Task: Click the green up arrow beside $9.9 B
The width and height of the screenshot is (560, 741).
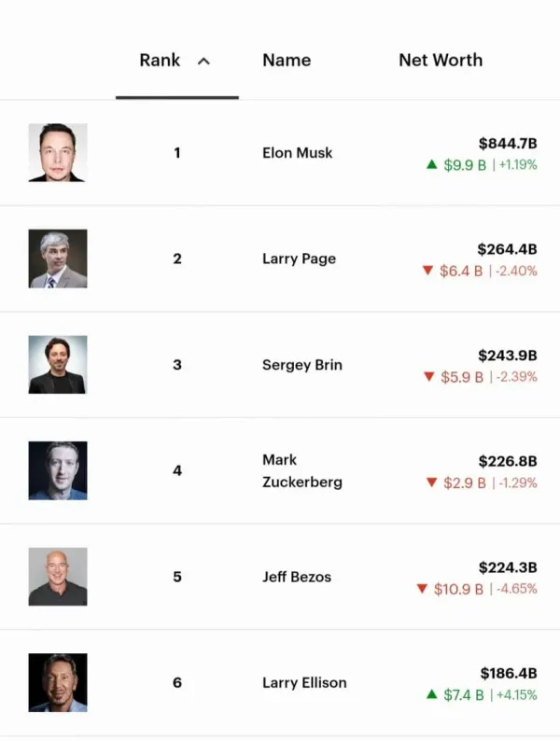Action: point(431,165)
